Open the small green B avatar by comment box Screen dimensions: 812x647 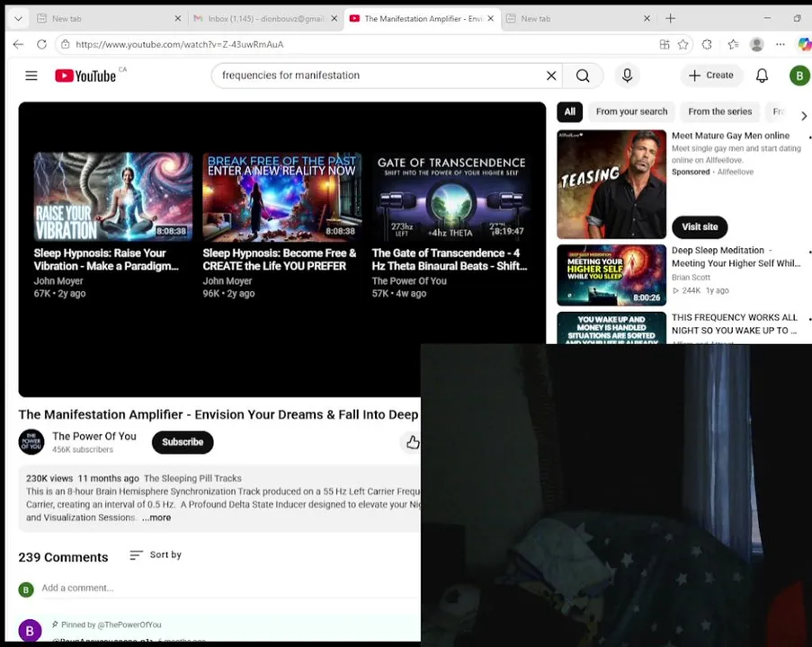[x=26, y=589]
